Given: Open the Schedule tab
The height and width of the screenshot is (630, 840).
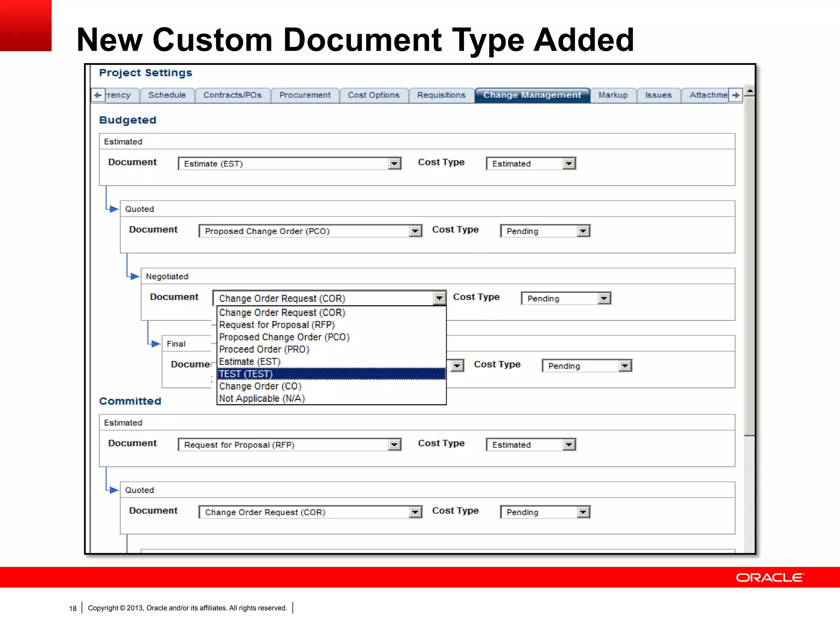Looking at the screenshot, I should click(167, 95).
